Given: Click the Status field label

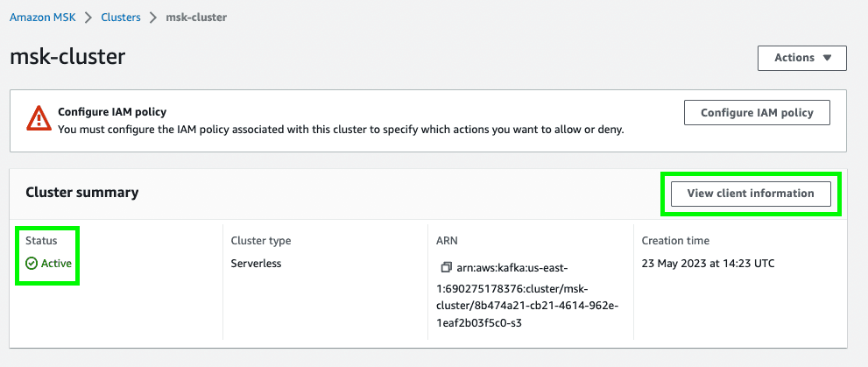Looking at the screenshot, I should pyautogui.click(x=41, y=241).
